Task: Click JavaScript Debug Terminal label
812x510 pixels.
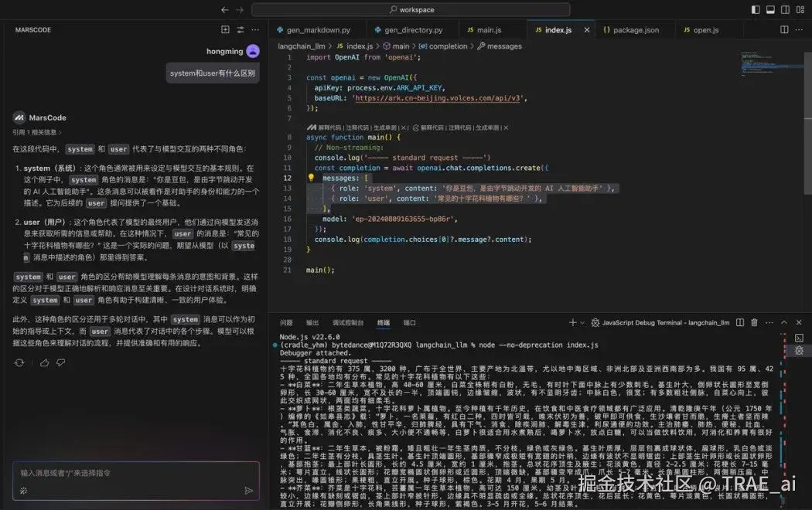Action: click(x=665, y=323)
